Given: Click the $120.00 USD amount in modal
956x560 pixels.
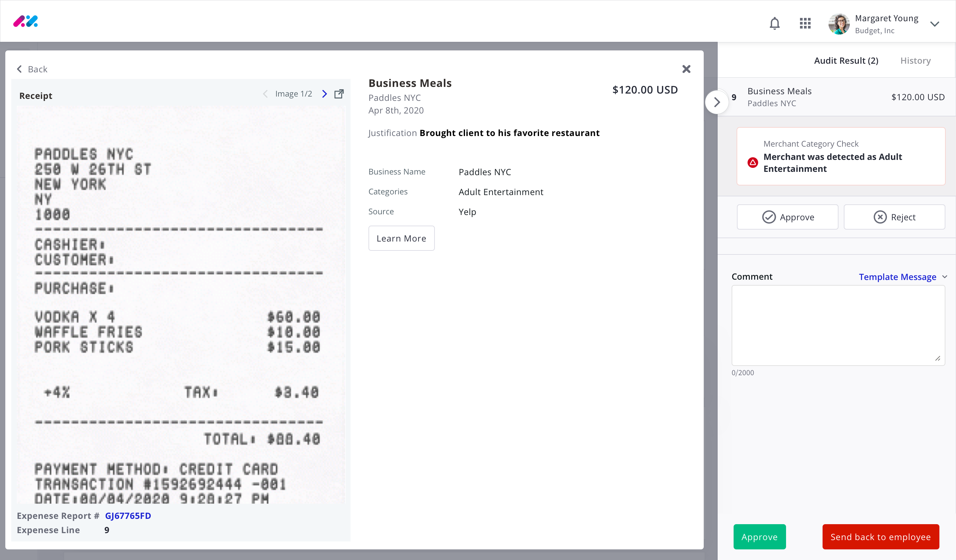Looking at the screenshot, I should [x=645, y=90].
